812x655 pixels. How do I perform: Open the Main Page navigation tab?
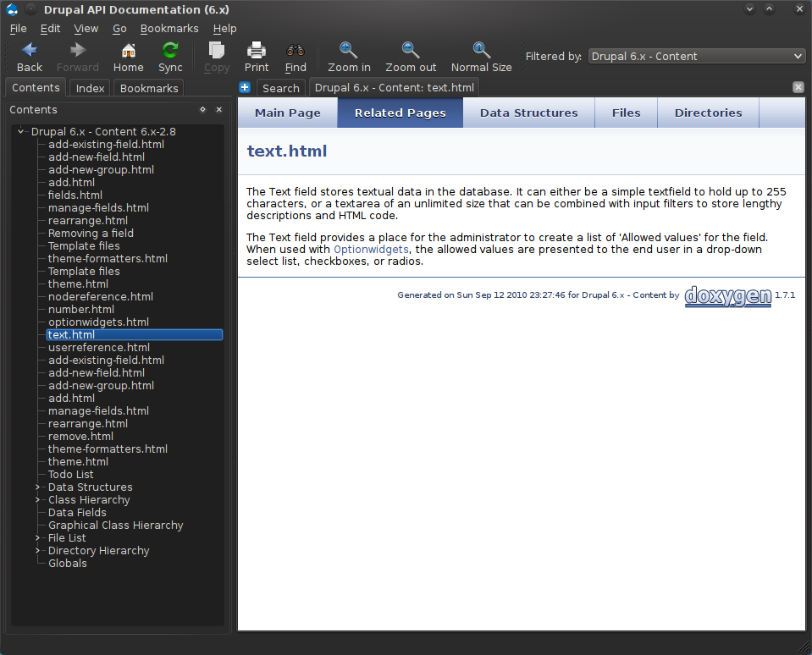(x=288, y=113)
